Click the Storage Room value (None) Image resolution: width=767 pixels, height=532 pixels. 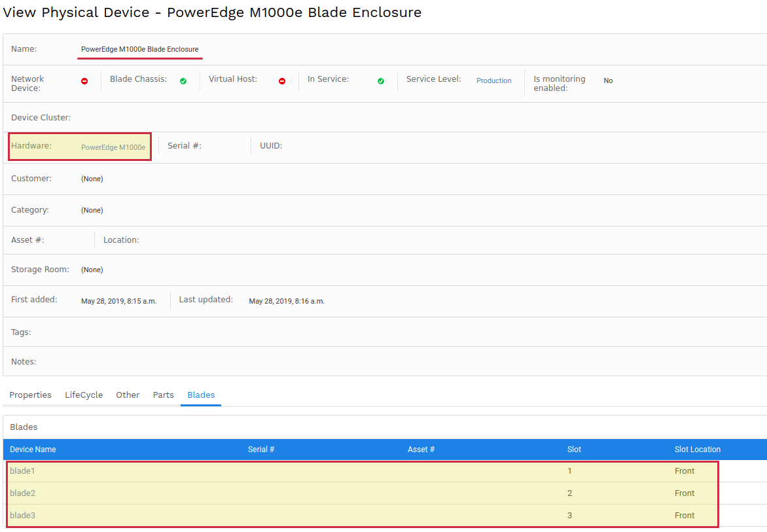tap(92, 270)
